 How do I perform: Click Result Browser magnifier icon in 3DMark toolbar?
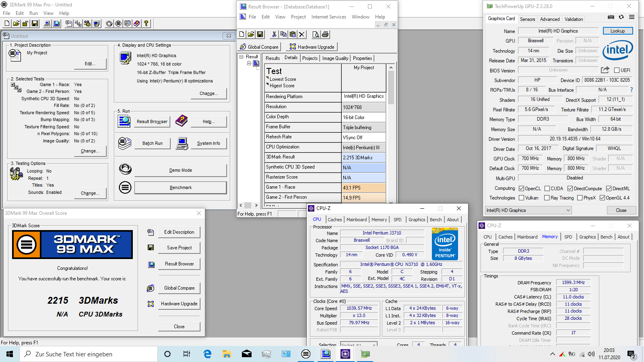click(x=56, y=24)
